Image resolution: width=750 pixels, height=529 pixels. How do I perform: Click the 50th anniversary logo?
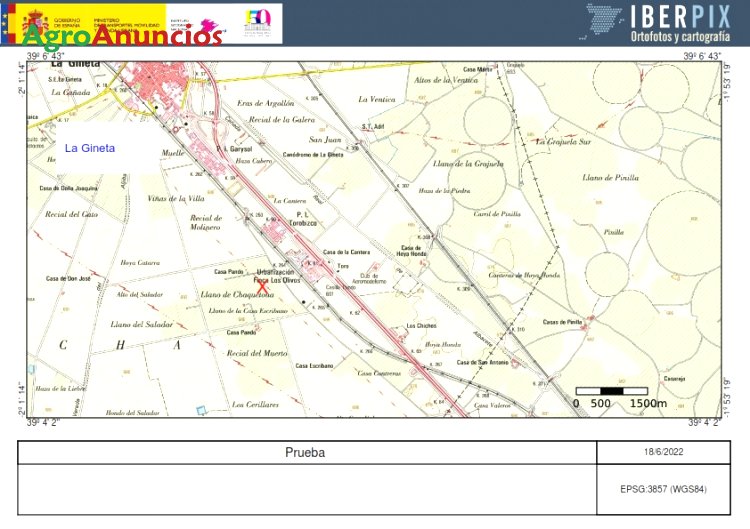pyautogui.click(x=258, y=23)
